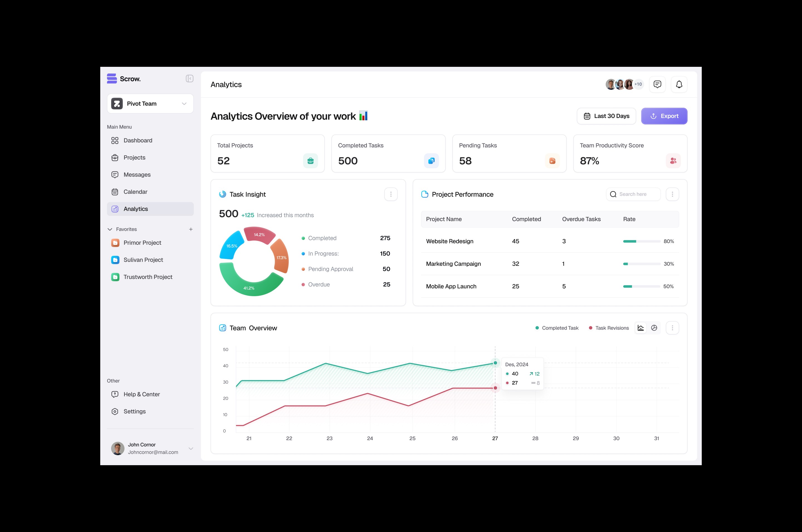This screenshot has height=532, width=802.
Task: Go to Dashboard in main menu
Action: [138, 141]
